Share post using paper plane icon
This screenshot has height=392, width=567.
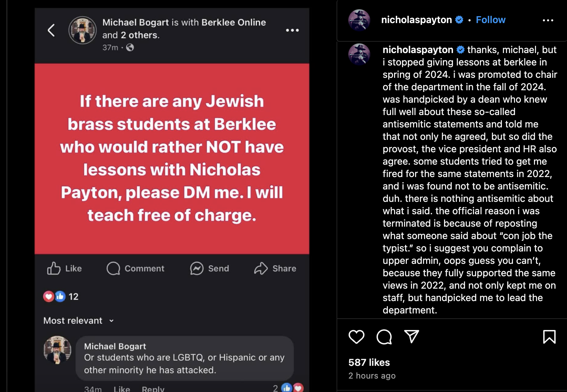tap(411, 337)
